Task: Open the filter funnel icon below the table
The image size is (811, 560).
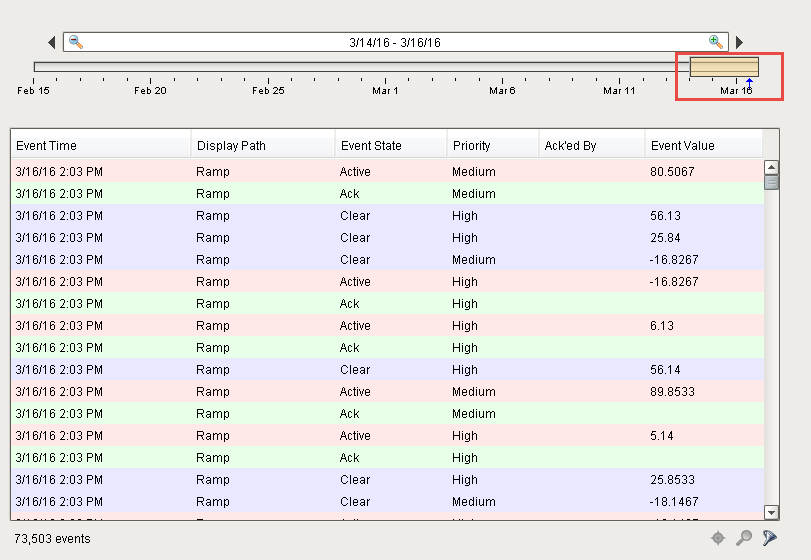Action: (x=770, y=538)
